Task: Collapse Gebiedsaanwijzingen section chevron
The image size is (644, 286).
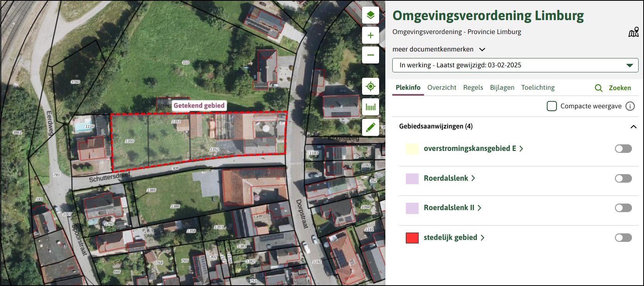Action: [634, 127]
